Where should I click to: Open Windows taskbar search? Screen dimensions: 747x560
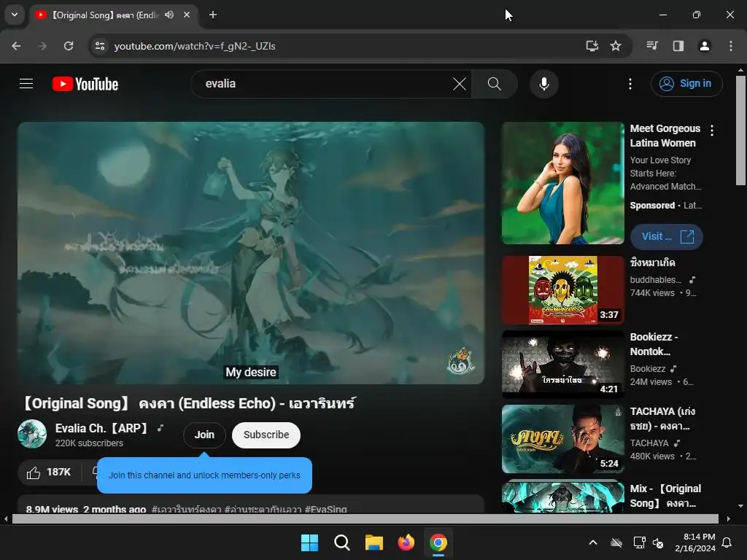[341, 542]
